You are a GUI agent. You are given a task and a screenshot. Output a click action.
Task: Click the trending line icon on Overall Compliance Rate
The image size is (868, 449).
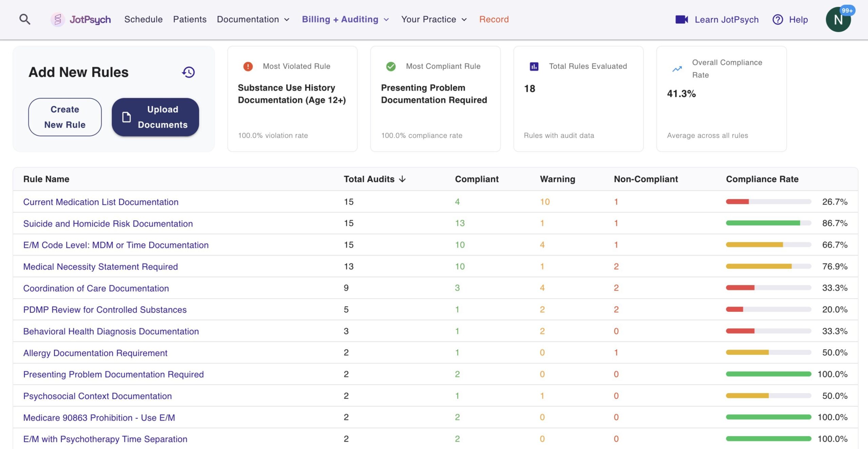click(x=676, y=69)
